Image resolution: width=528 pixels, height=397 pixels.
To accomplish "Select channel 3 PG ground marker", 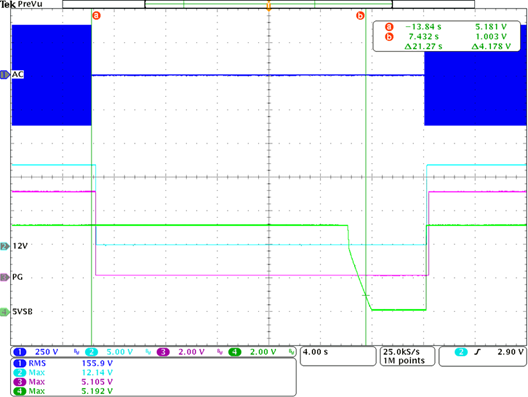I will coord(5,277).
